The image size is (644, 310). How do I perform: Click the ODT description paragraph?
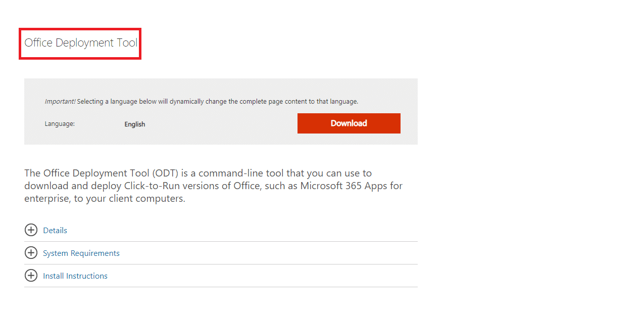pos(213,186)
